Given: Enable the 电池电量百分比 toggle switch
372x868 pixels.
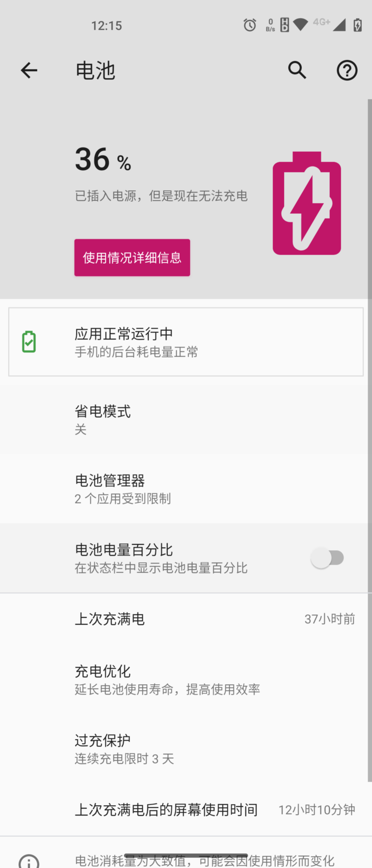Looking at the screenshot, I should pyautogui.click(x=327, y=558).
